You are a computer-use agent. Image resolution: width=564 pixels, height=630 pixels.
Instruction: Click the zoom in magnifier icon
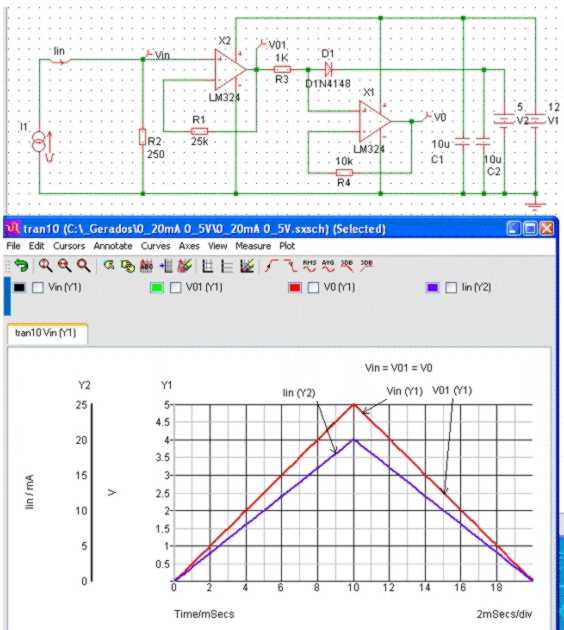point(45,266)
